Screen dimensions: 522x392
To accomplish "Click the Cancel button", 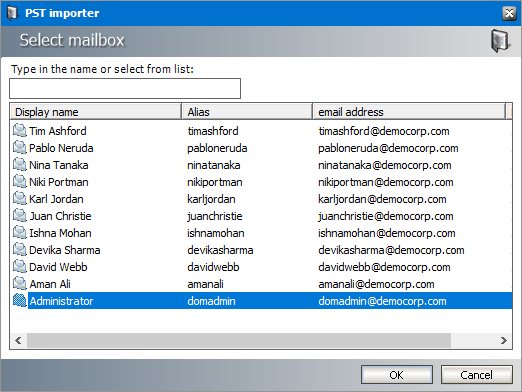I will [476, 375].
